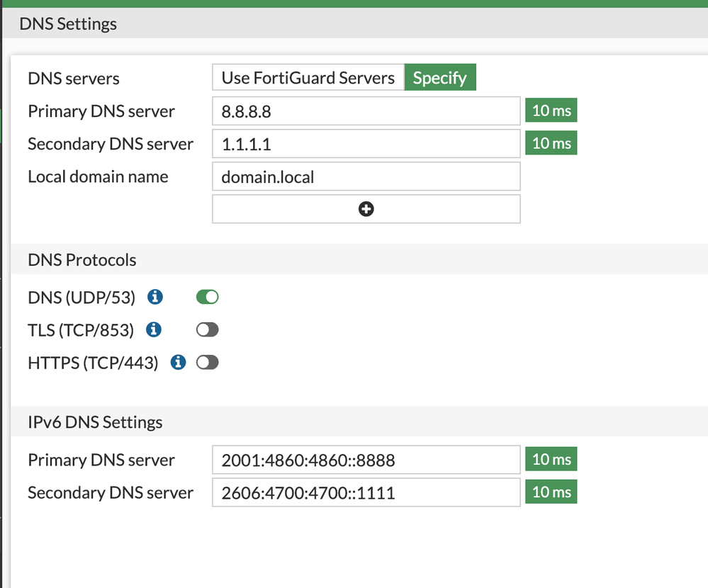The image size is (708, 588).
Task: Click the Local domain name field showing domain.local
Action: click(x=366, y=176)
